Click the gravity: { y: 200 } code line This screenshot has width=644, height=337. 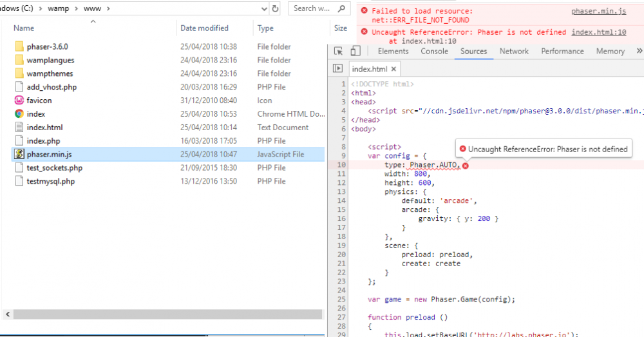459,218
